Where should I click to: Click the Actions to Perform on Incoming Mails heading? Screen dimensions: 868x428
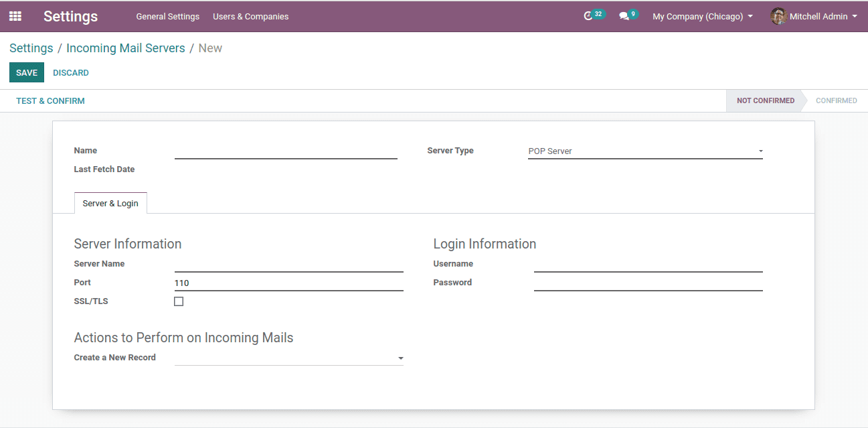(x=183, y=338)
